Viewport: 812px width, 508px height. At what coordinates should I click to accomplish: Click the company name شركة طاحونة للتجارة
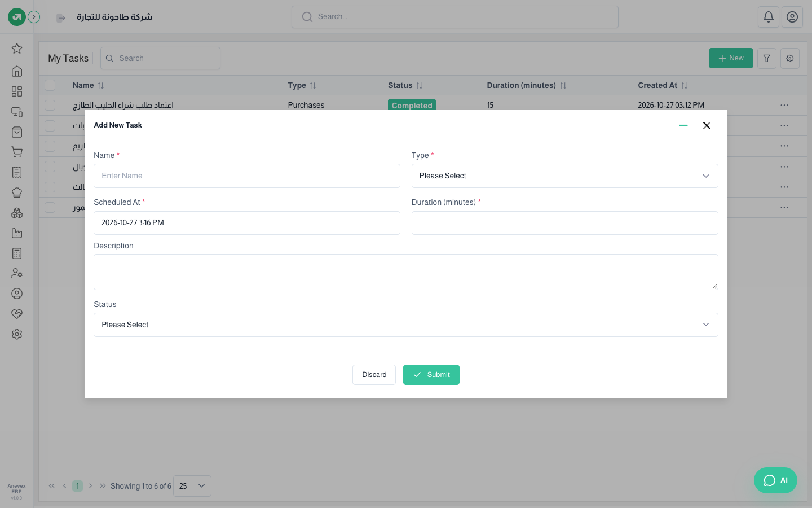tap(114, 17)
